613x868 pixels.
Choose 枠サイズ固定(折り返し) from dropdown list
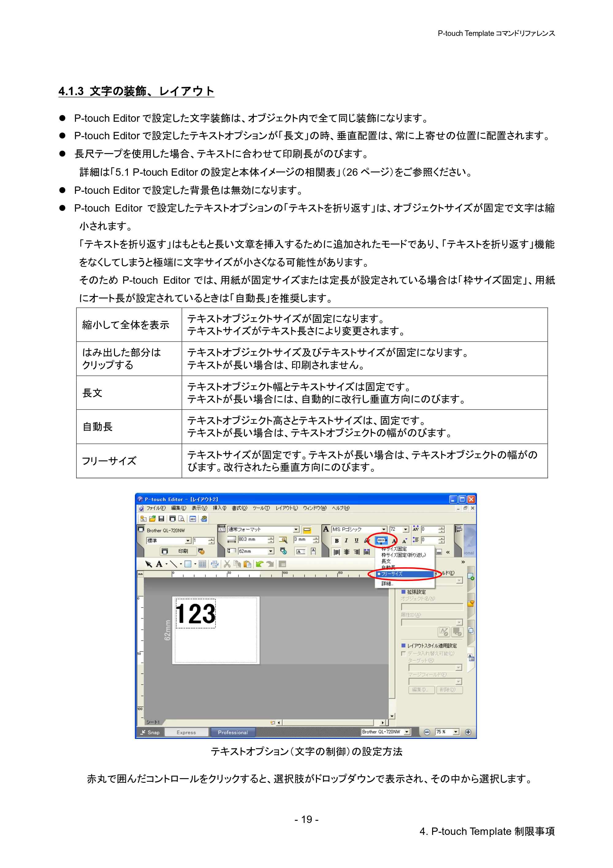click(x=404, y=555)
